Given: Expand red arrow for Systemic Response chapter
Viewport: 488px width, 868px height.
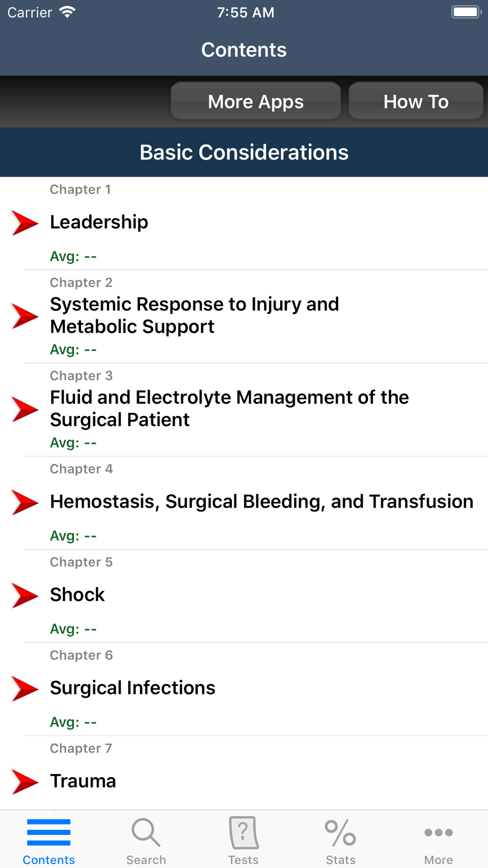Looking at the screenshot, I should [x=25, y=316].
